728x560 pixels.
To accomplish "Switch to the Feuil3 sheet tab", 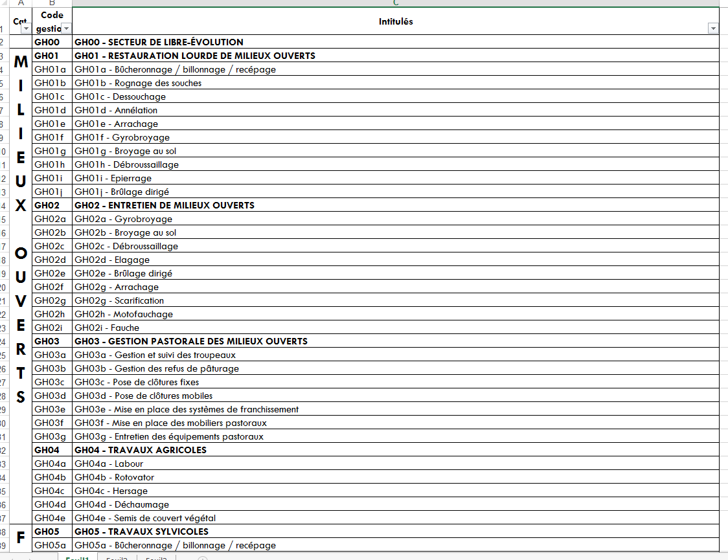I will pyautogui.click(x=155, y=558).
